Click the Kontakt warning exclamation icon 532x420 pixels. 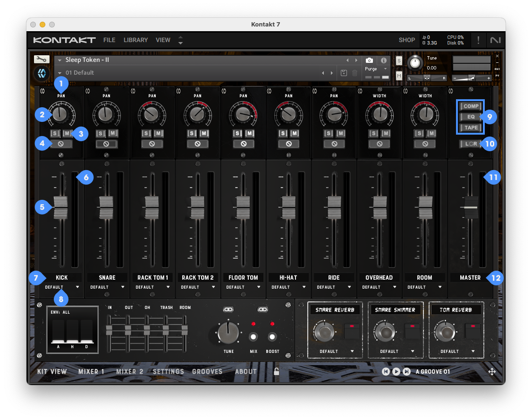(x=478, y=40)
